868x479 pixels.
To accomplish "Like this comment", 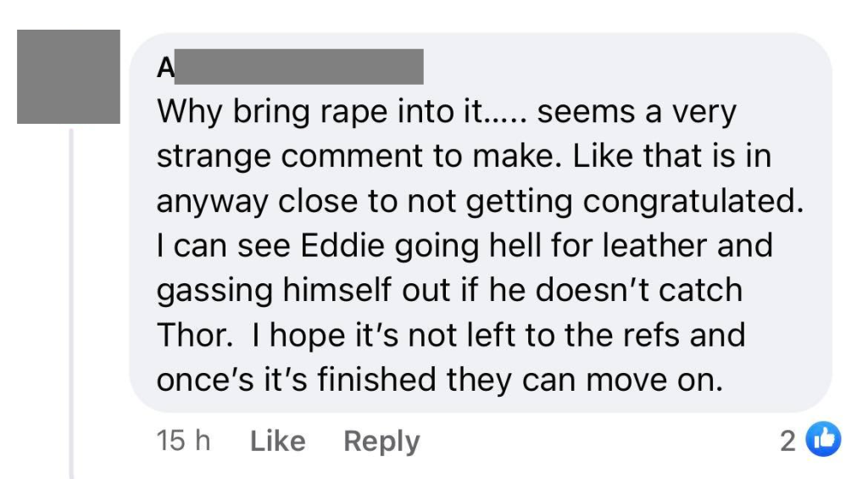I will (x=278, y=441).
